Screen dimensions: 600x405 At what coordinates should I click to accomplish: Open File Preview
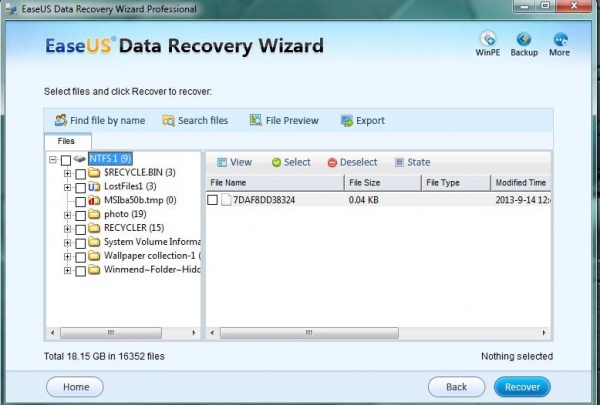tap(284, 121)
